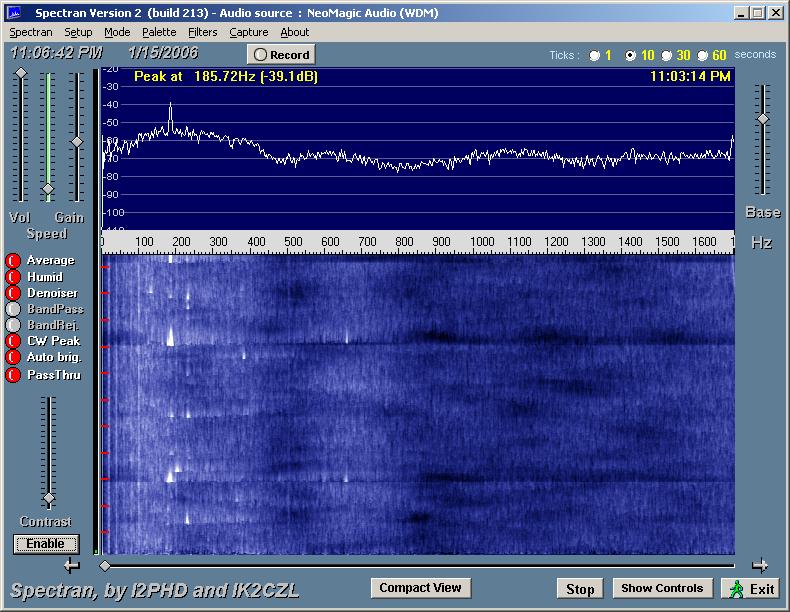
Task: Click the Speed slider handle
Action: click(48, 189)
